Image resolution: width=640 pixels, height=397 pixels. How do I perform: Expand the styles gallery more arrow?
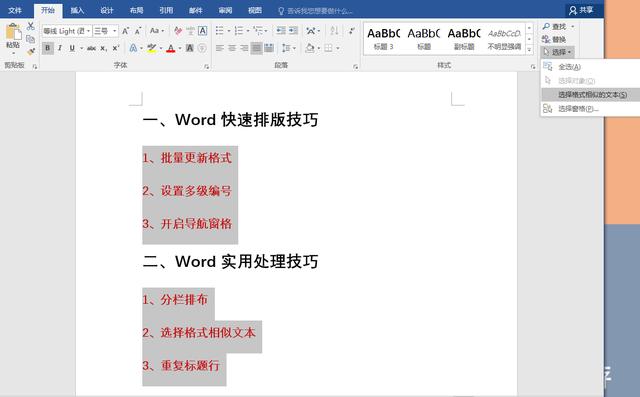point(529,49)
